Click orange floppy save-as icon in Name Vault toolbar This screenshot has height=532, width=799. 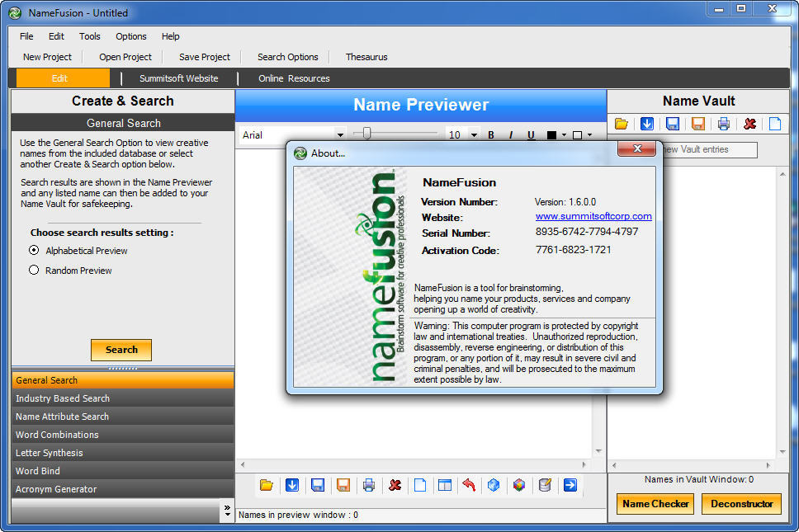click(x=697, y=124)
